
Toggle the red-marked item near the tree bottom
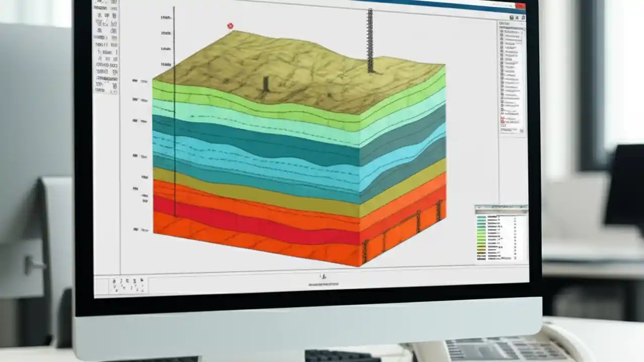tap(503, 118)
